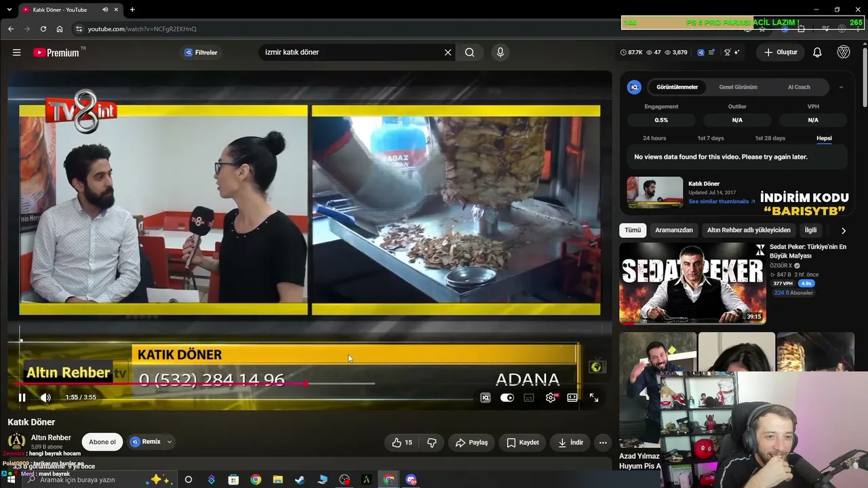Select the 1st 7 days range
868x488 pixels.
coord(711,138)
